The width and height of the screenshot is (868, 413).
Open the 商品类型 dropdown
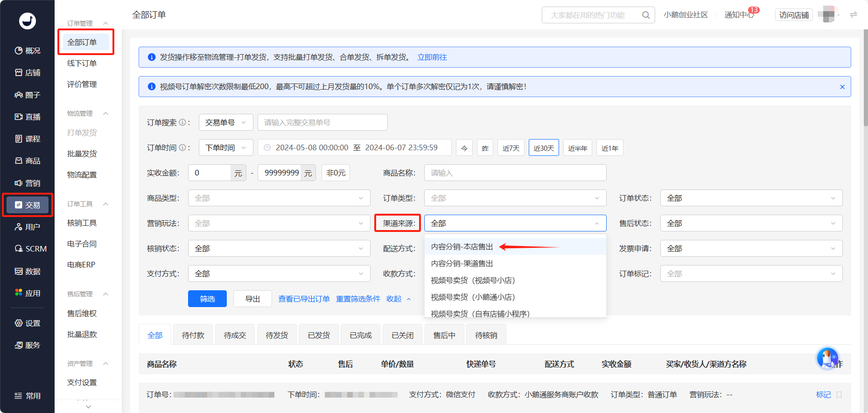[279, 198]
